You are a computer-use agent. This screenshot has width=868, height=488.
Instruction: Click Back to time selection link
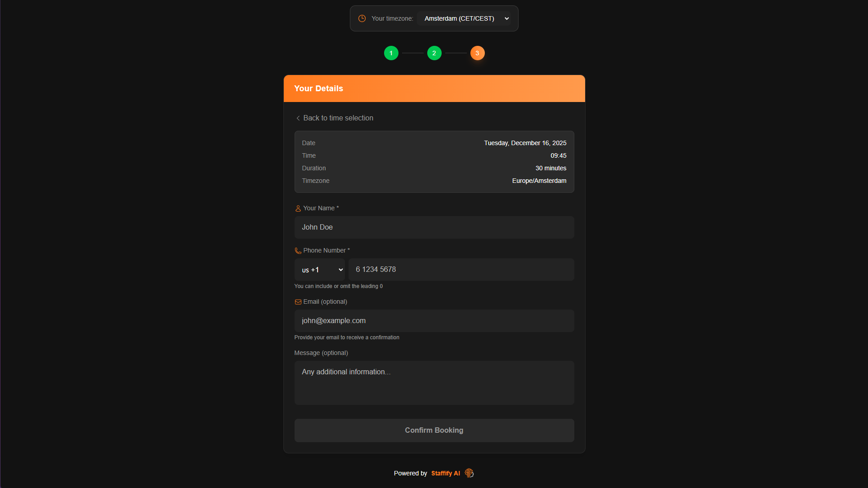pos(338,118)
